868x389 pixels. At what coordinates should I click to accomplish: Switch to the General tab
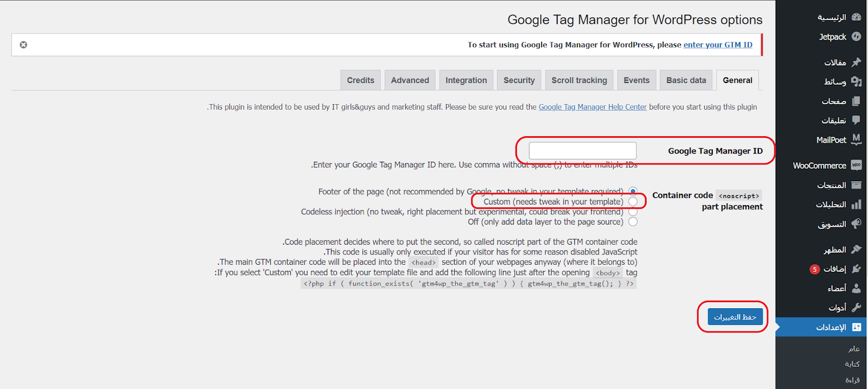coord(737,80)
